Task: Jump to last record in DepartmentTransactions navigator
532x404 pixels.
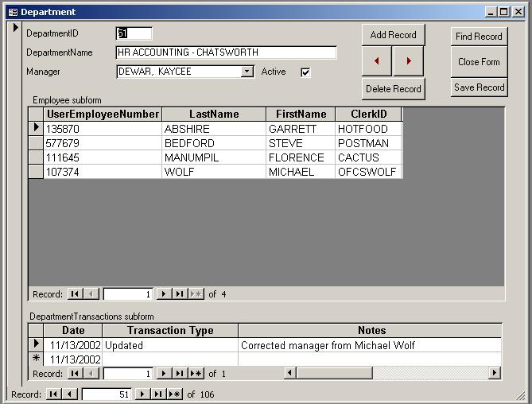Action: 180,374
